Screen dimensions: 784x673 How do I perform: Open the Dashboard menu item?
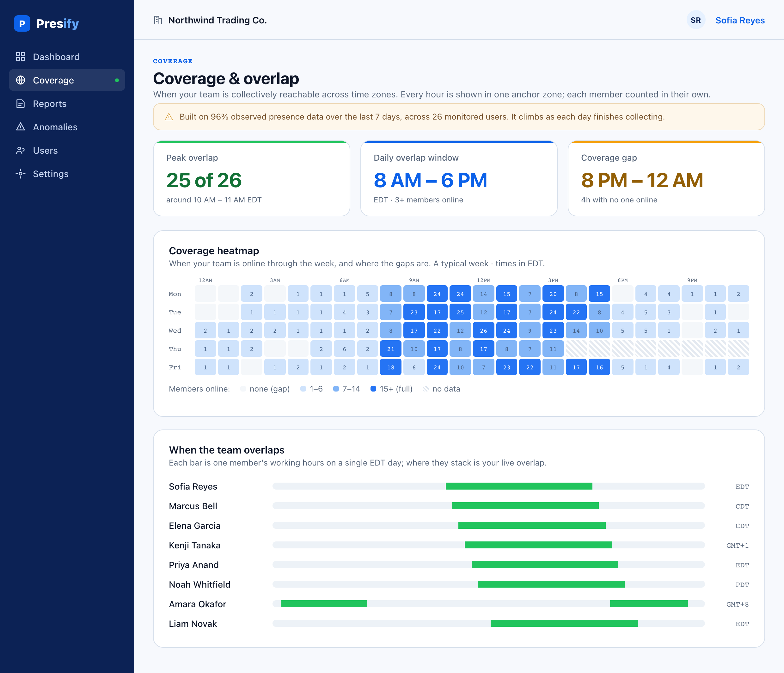tap(67, 57)
